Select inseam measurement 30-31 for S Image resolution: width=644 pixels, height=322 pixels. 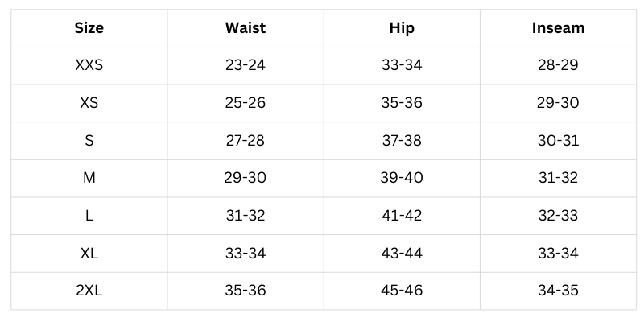558,140
